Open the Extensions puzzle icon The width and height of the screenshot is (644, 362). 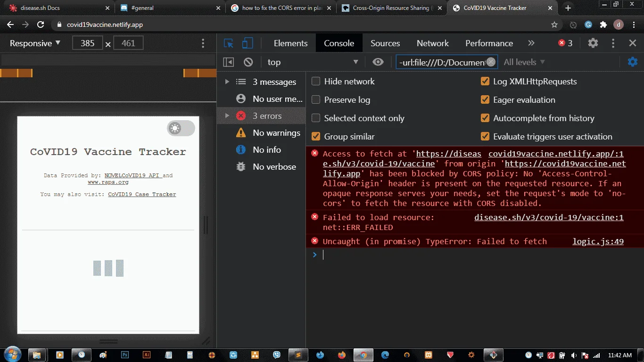point(603,25)
